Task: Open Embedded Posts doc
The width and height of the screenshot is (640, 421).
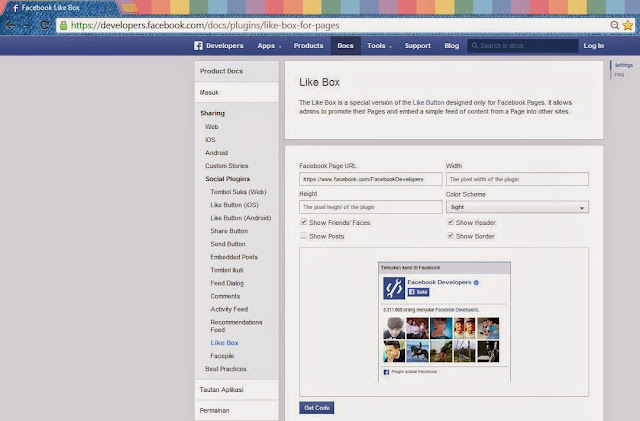Action: (x=234, y=257)
